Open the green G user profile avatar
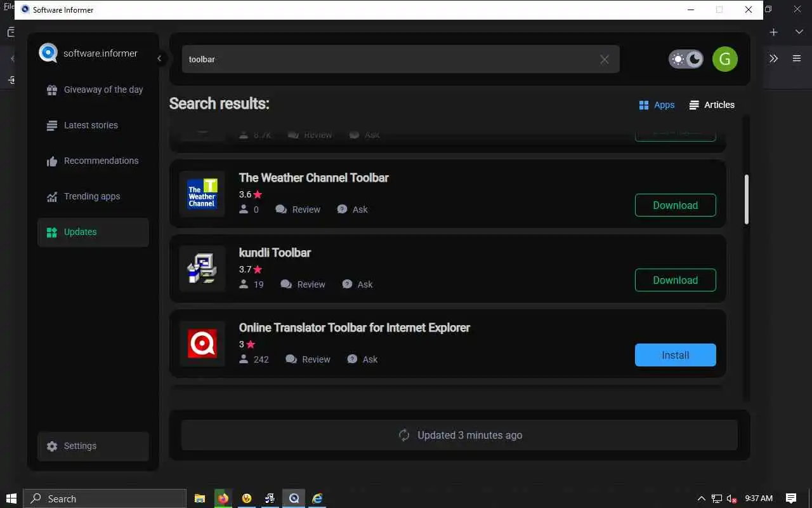Screen dimensions: 812x508 [x=725, y=59]
